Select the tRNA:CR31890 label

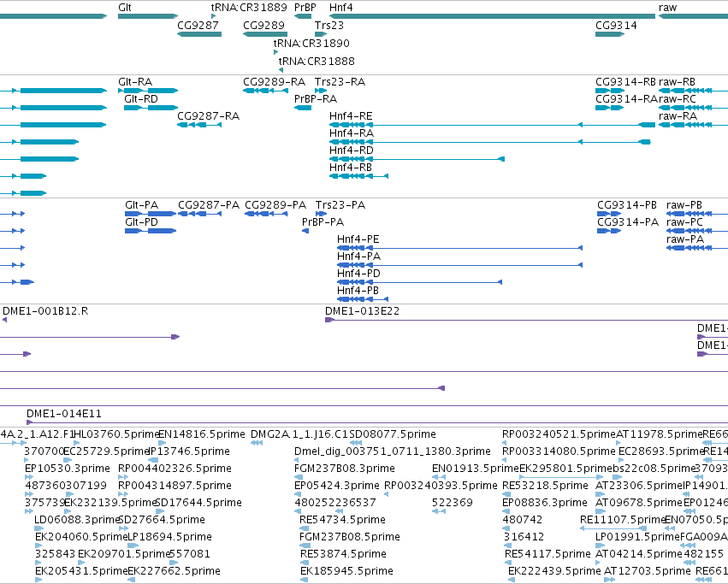(x=311, y=43)
